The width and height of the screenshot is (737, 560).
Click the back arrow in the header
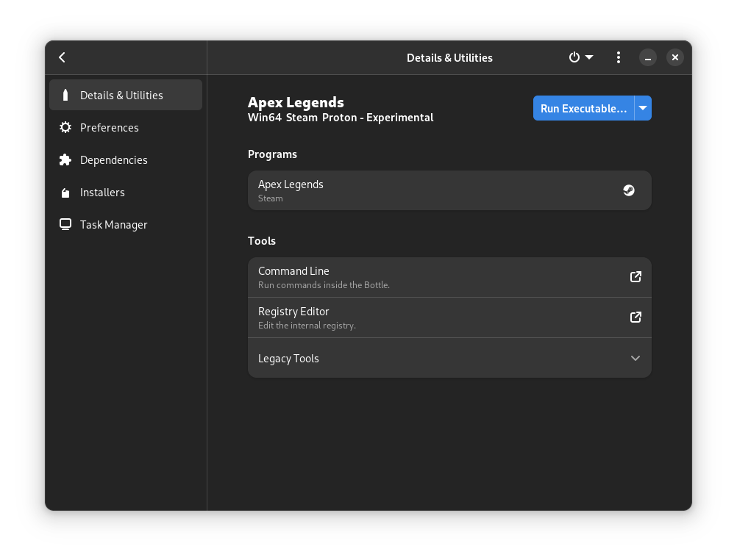(63, 57)
